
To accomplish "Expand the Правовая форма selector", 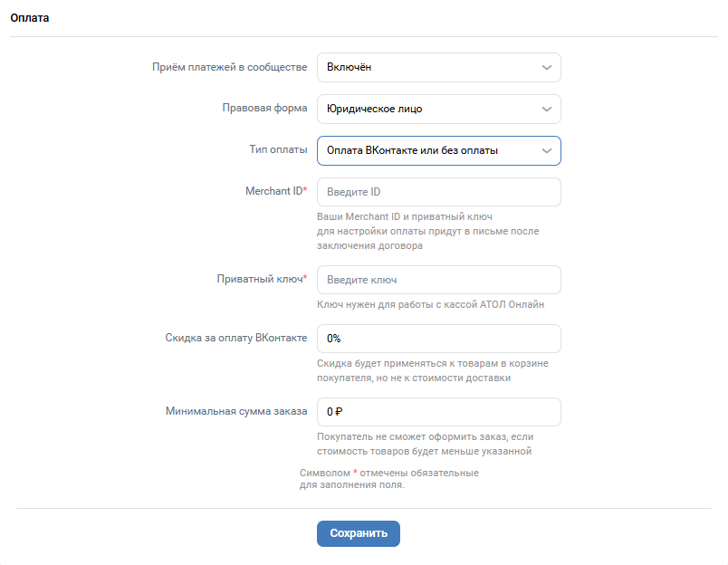I will [x=439, y=109].
